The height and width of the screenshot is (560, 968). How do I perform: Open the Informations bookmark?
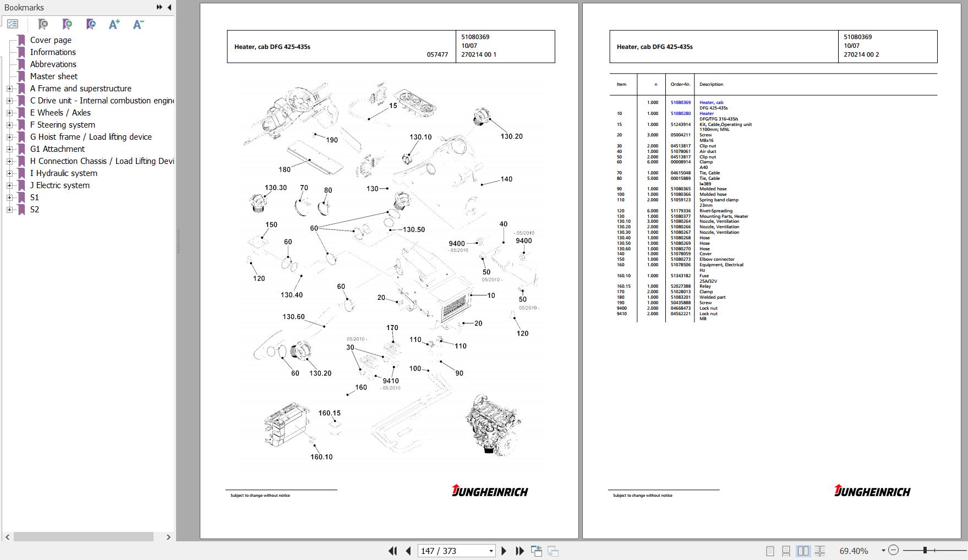[x=53, y=52]
